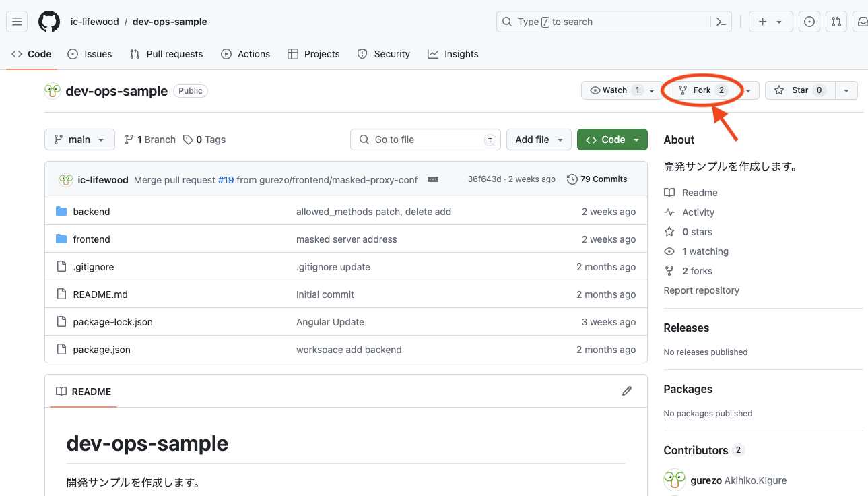Switch to the Actions tab
Viewport: 868px width, 496px height.
point(246,54)
